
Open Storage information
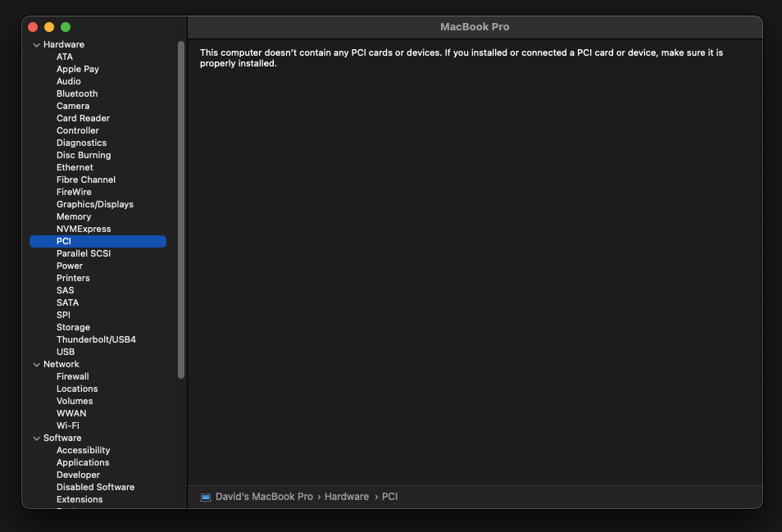click(73, 327)
